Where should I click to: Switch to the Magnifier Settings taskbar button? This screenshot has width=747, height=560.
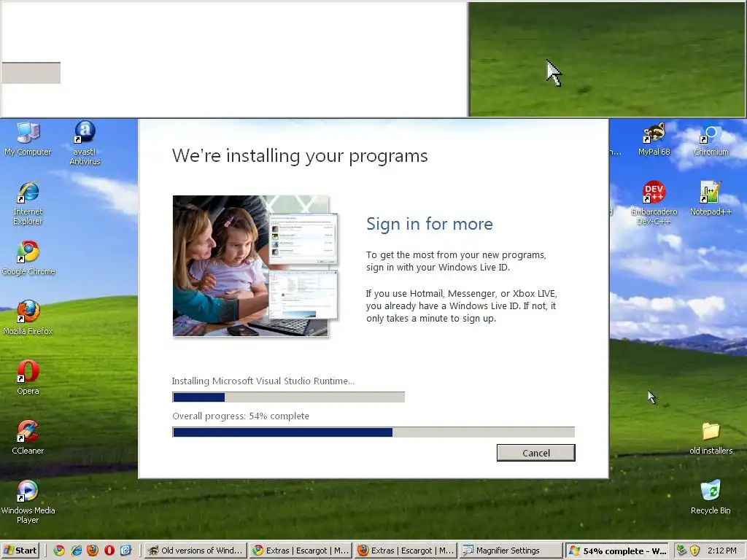pos(511,551)
